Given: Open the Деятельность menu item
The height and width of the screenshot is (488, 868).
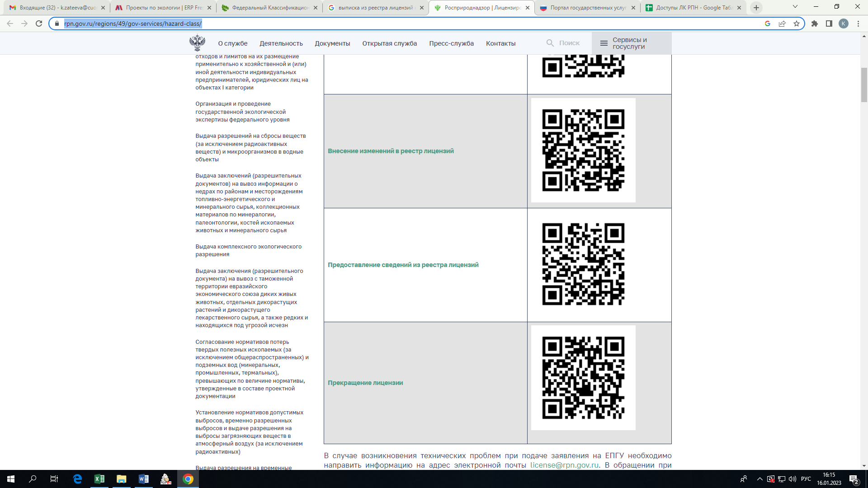Looking at the screenshot, I should pos(281,43).
